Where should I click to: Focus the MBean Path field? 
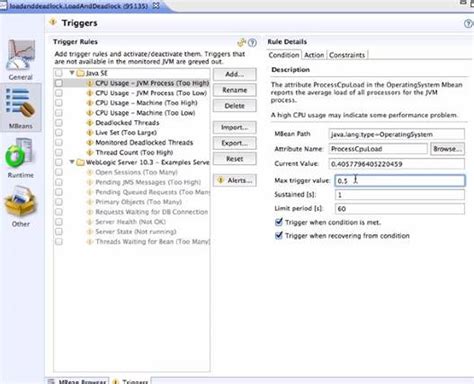pyautogui.click(x=396, y=134)
